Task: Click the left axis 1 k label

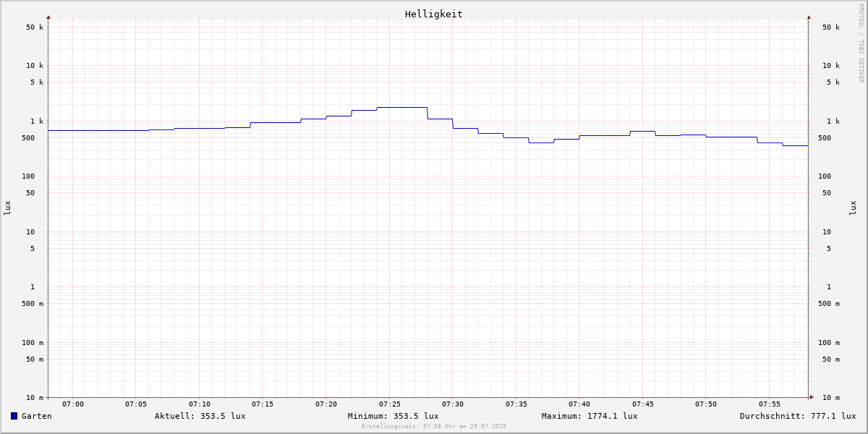Action: coord(37,122)
